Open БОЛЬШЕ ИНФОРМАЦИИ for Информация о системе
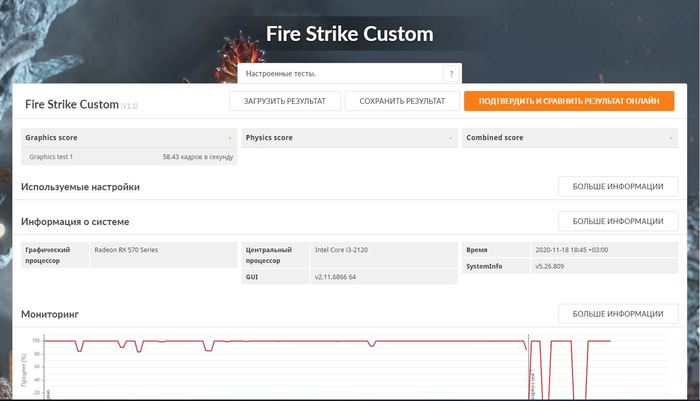700x401 pixels. click(x=618, y=221)
